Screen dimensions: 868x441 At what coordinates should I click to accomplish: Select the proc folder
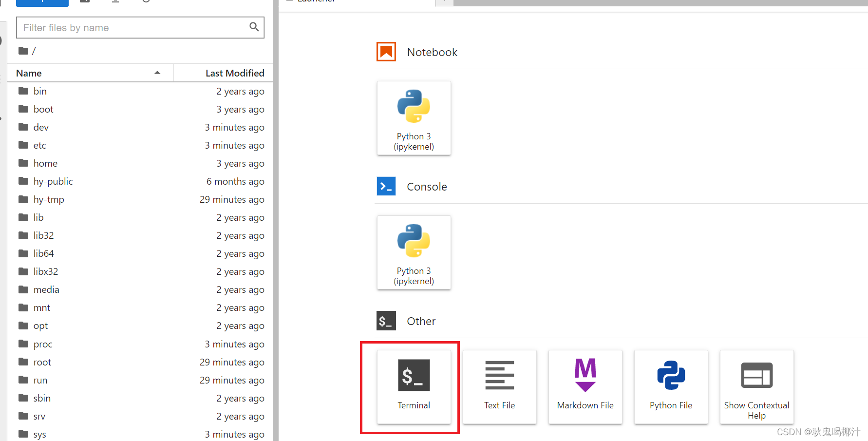click(140, 344)
